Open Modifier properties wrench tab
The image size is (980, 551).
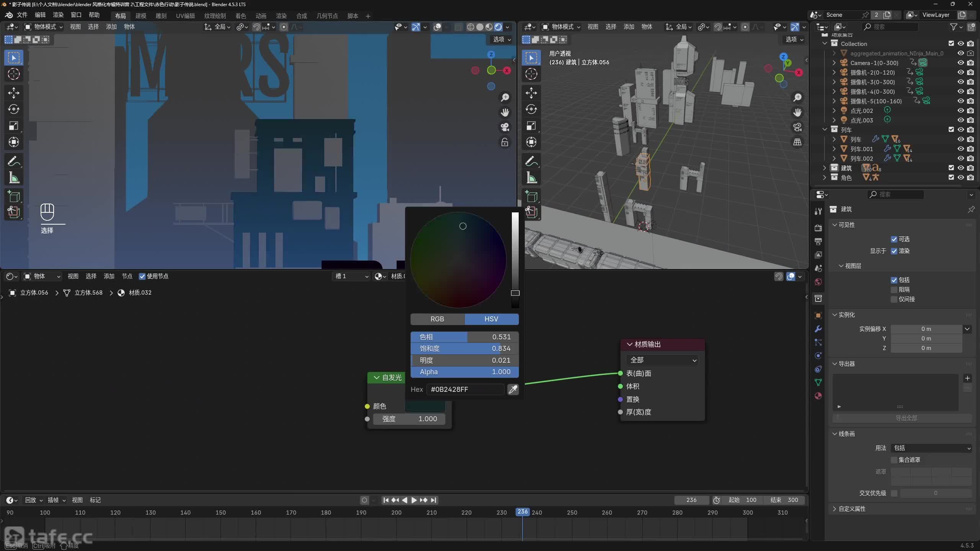tap(818, 329)
